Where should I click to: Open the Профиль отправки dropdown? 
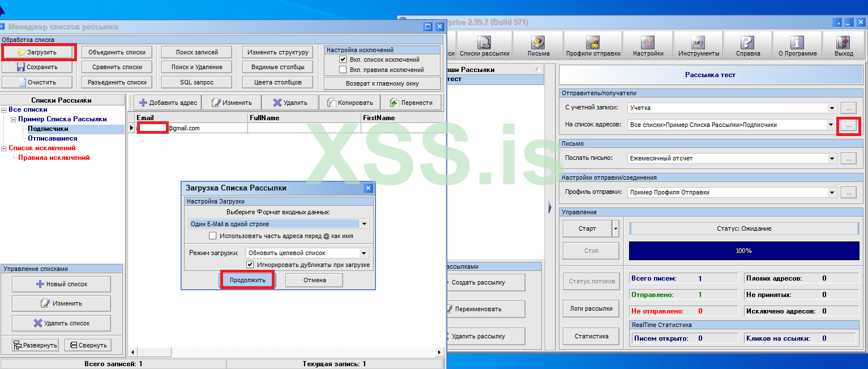pyautogui.click(x=831, y=193)
